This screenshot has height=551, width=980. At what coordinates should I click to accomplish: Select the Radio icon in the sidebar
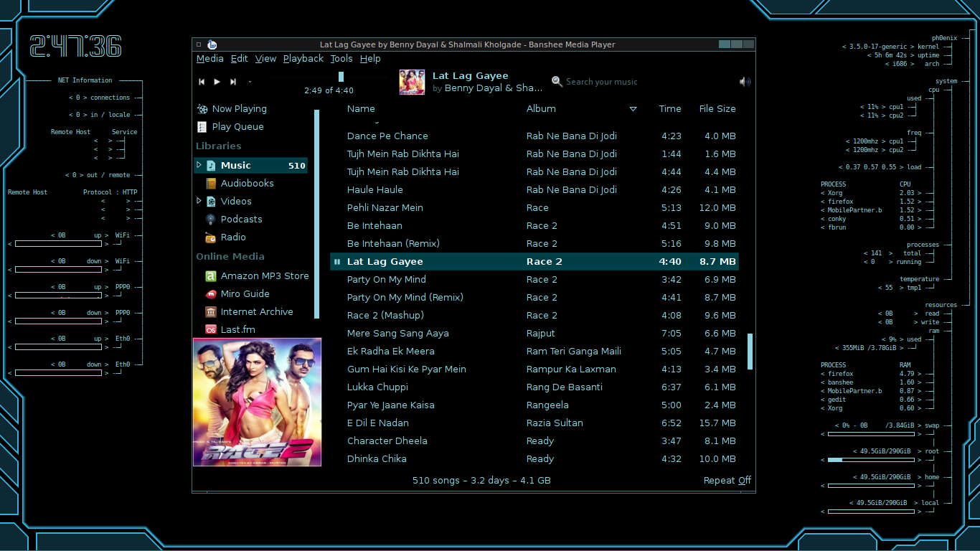click(x=210, y=237)
